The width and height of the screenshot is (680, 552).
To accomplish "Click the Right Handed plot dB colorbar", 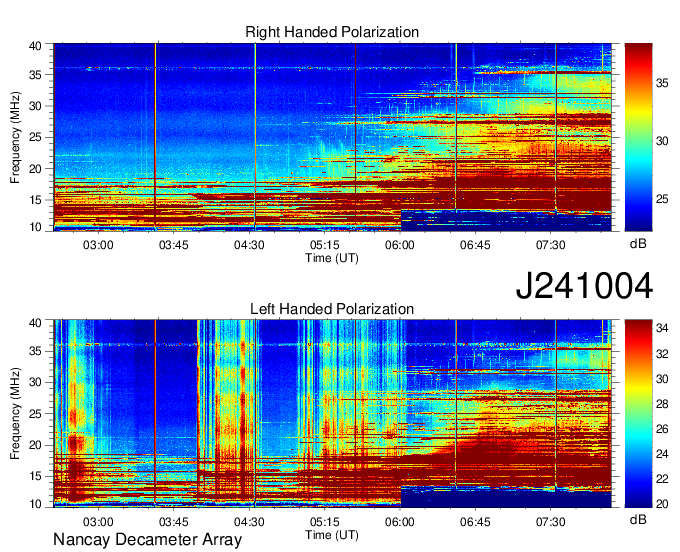I will point(638,137).
